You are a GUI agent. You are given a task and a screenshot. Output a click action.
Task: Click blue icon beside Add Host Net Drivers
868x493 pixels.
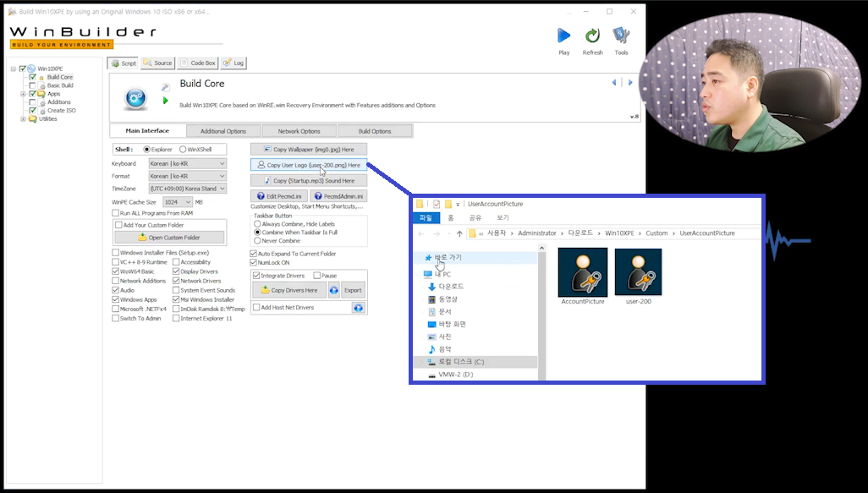tap(358, 308)
